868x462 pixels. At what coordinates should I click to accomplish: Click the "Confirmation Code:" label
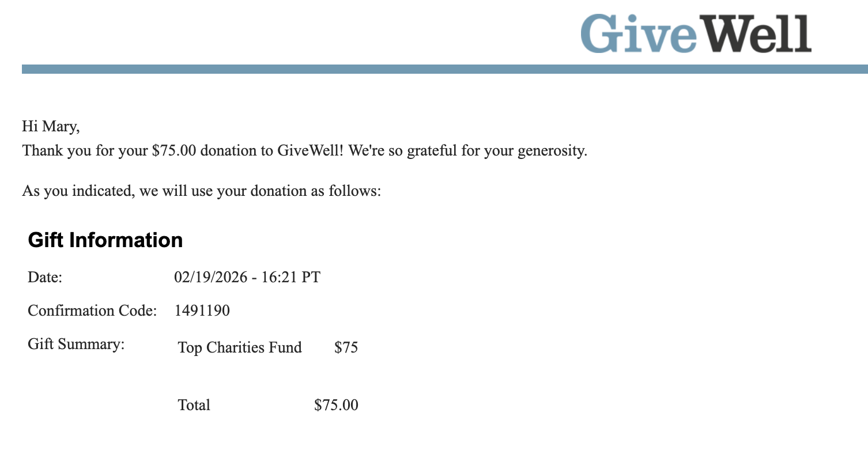[92, 311]
